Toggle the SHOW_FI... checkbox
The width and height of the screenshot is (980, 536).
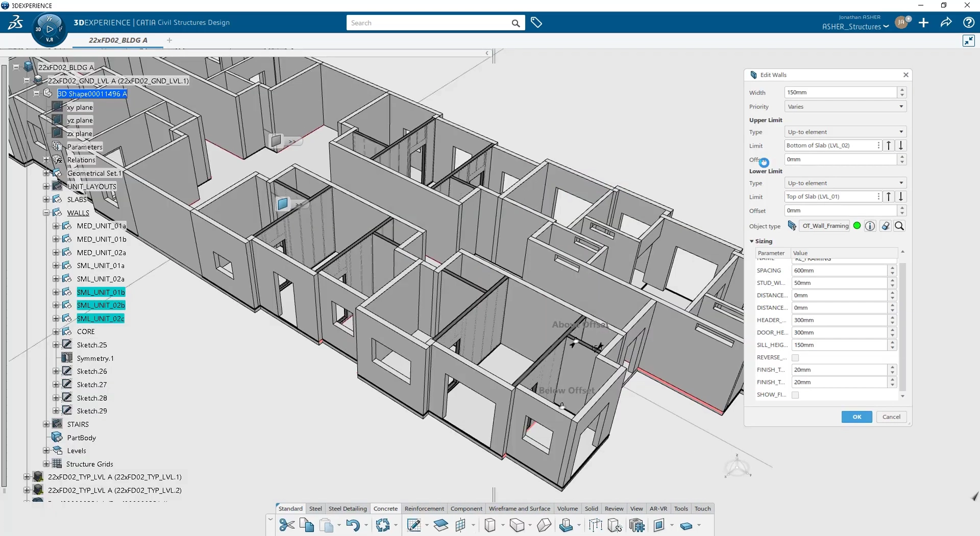click(x=795, y=395)
